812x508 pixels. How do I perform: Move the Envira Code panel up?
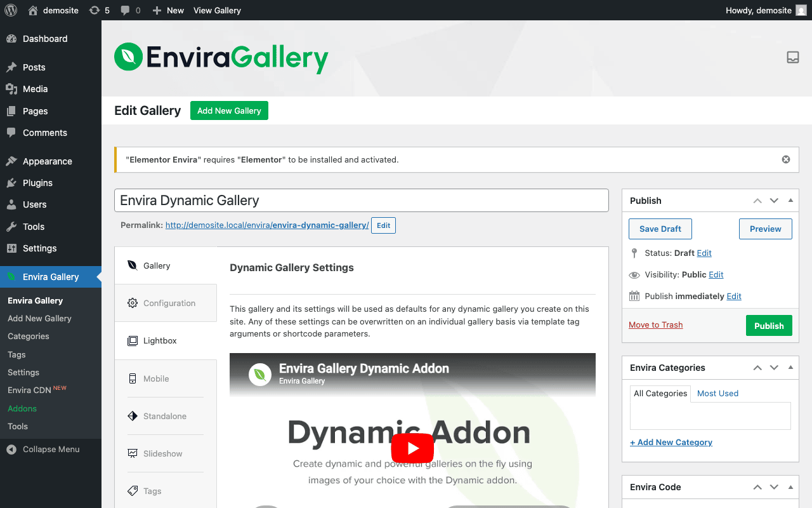pos(757,487)
